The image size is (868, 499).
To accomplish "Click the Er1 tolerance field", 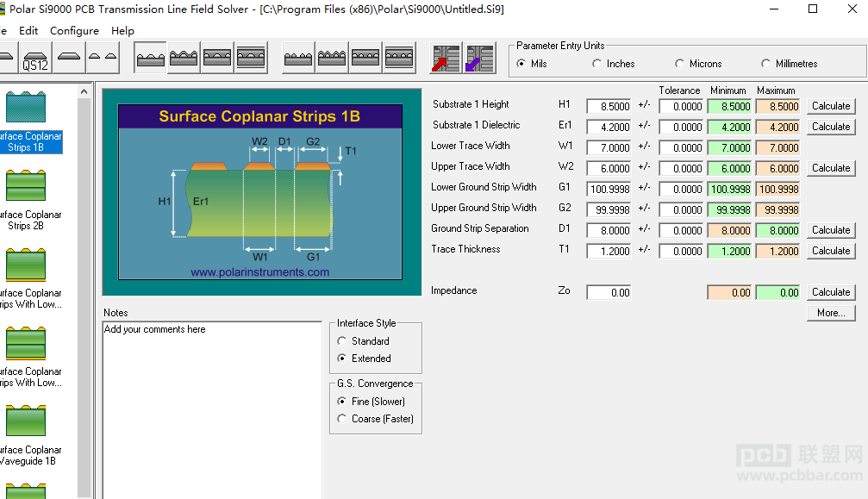I will [682, 128].
